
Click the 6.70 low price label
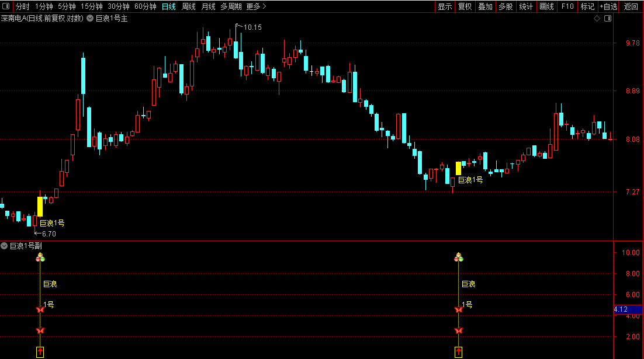coord(49,234)
